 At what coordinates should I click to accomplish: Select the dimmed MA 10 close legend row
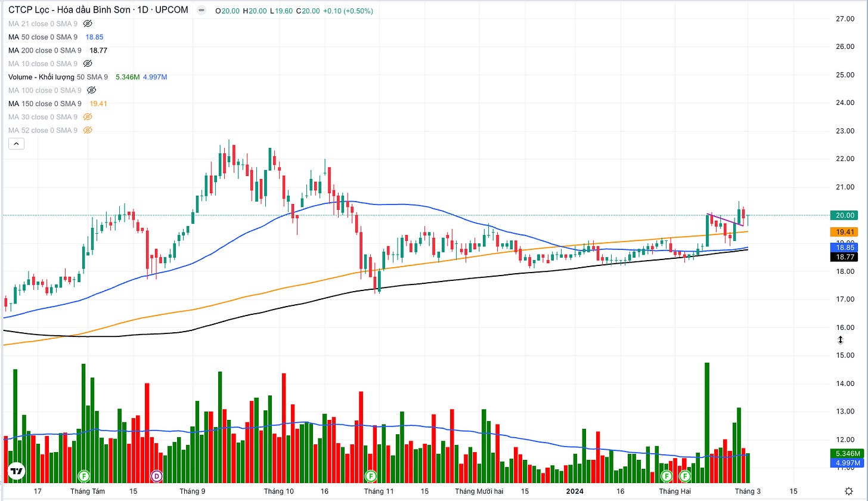pyautogui.click(x=43, y=64)
